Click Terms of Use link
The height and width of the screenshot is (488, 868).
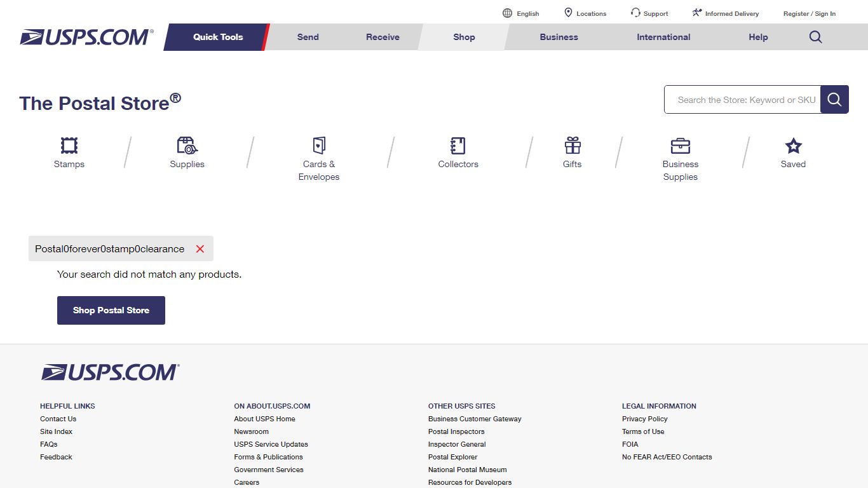tap(643, 431)
